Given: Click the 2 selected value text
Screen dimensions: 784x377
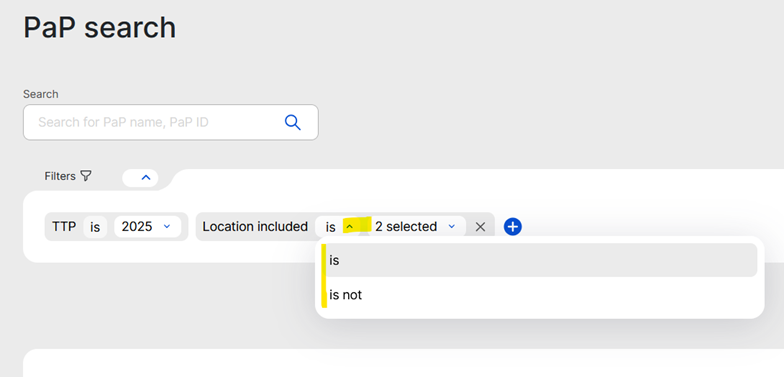Looking at the screenshot, I should pos(406,227).
